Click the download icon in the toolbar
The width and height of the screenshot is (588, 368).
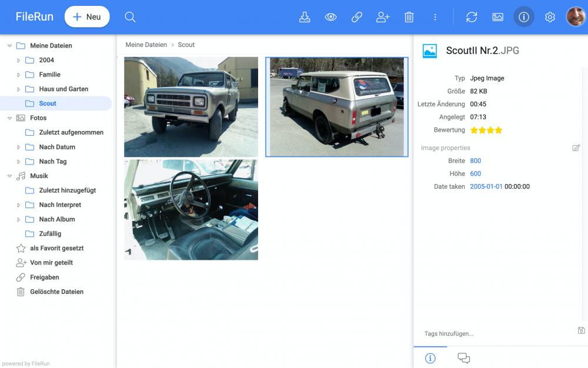305,17
